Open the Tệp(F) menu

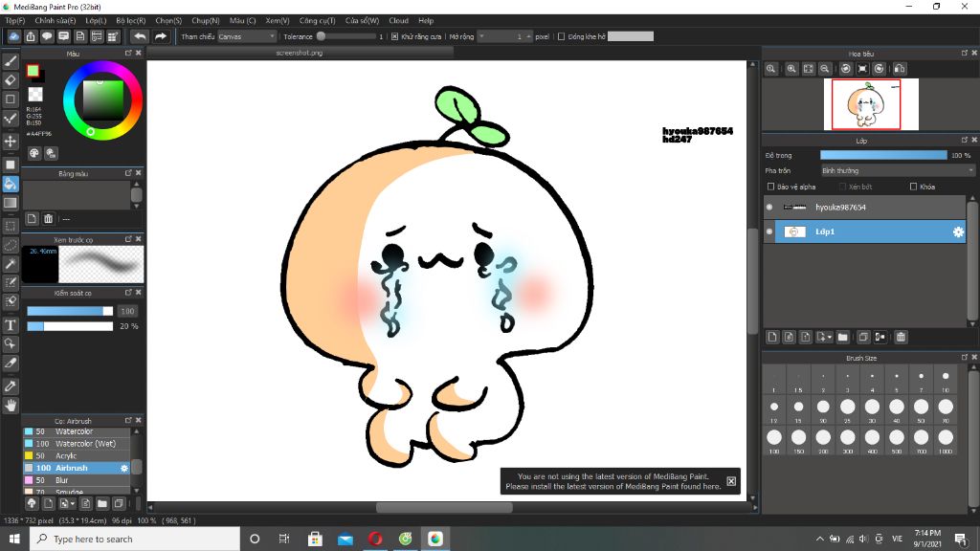15,21
